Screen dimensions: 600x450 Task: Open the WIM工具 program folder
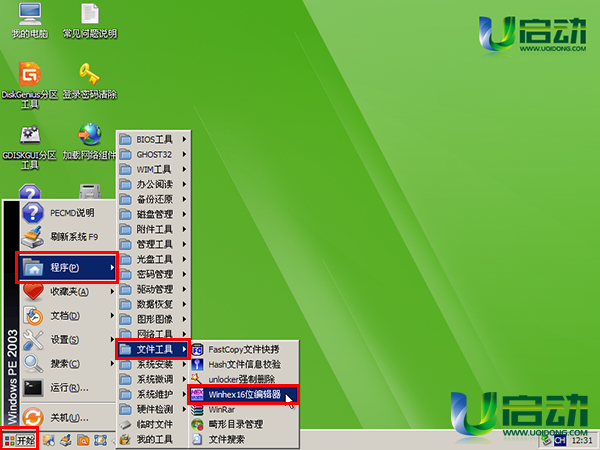coord(153,169)
